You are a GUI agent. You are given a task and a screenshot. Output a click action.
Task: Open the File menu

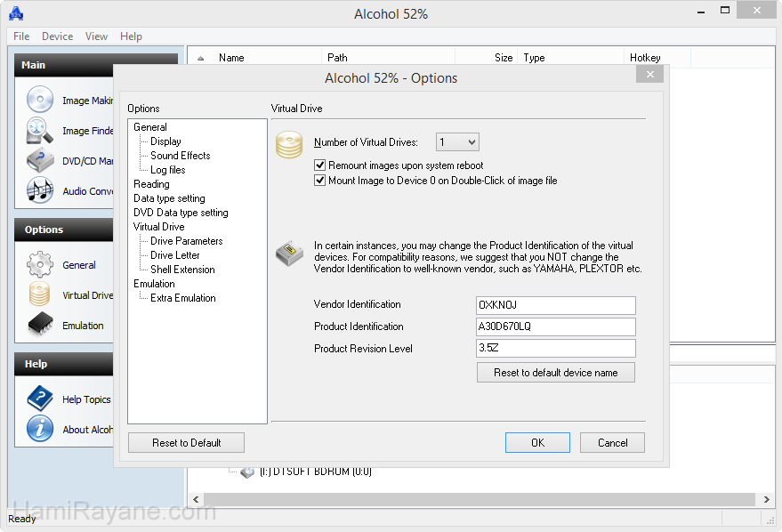pos(21,36)
